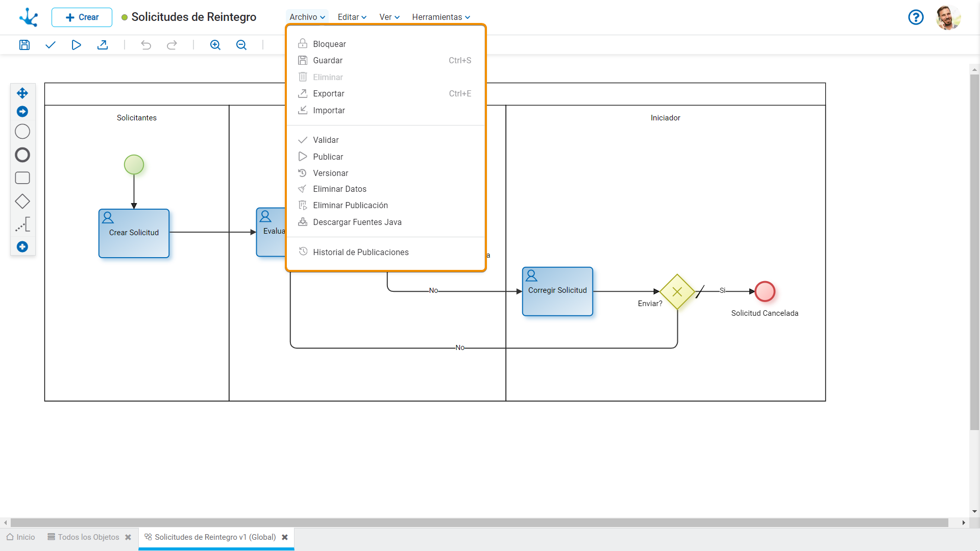The width and height of the screenshot is (980, 551).
Task: Click the Iniciador lane label
Action: click(666, 118)
